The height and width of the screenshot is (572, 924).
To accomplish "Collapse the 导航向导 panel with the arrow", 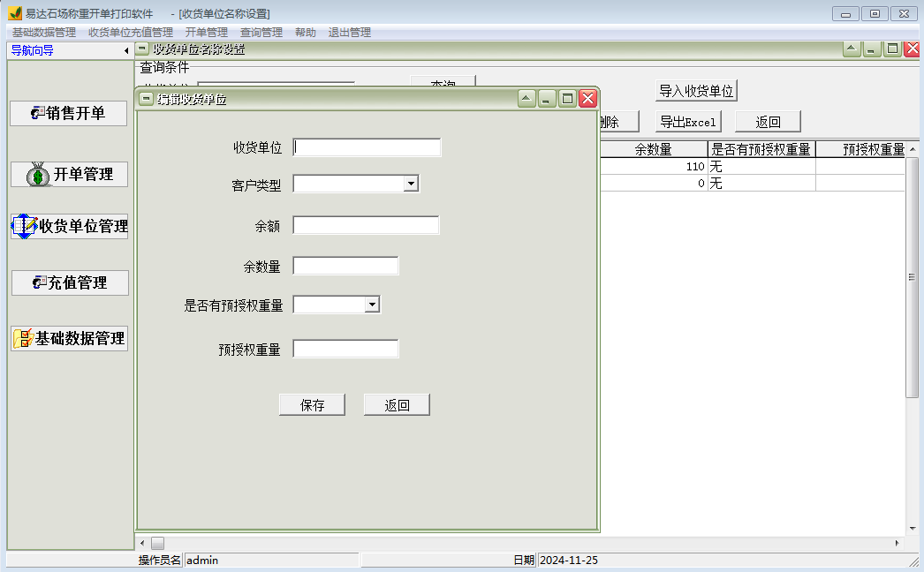I will point(127,50).
